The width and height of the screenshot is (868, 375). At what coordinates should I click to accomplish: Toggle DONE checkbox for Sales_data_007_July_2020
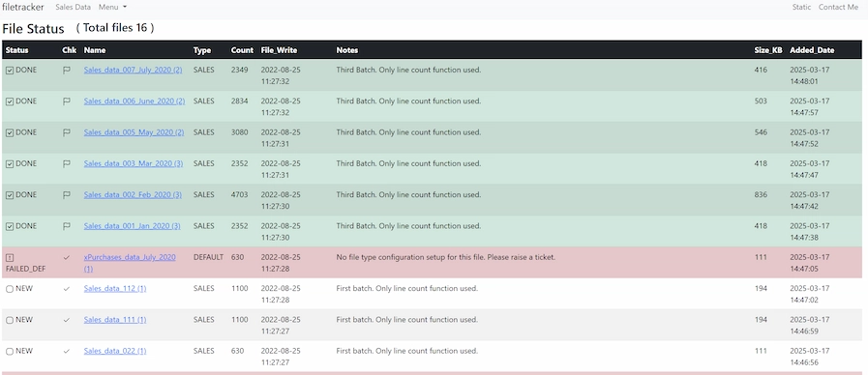point(10,71)
